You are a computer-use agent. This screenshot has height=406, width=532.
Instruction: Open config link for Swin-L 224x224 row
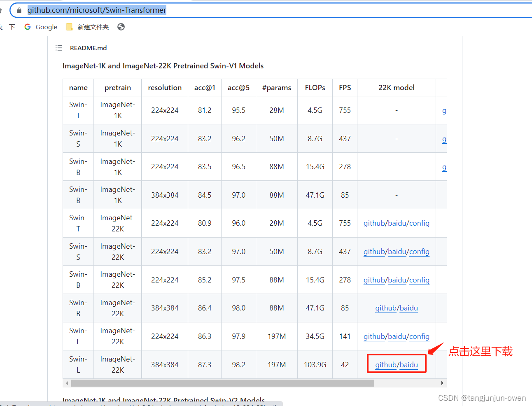[x=419, y=336]
